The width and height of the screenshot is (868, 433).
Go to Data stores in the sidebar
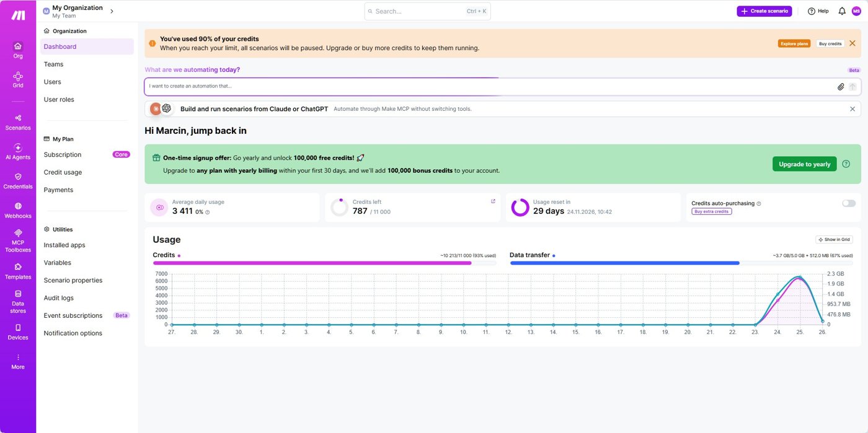tap(18, 302)
